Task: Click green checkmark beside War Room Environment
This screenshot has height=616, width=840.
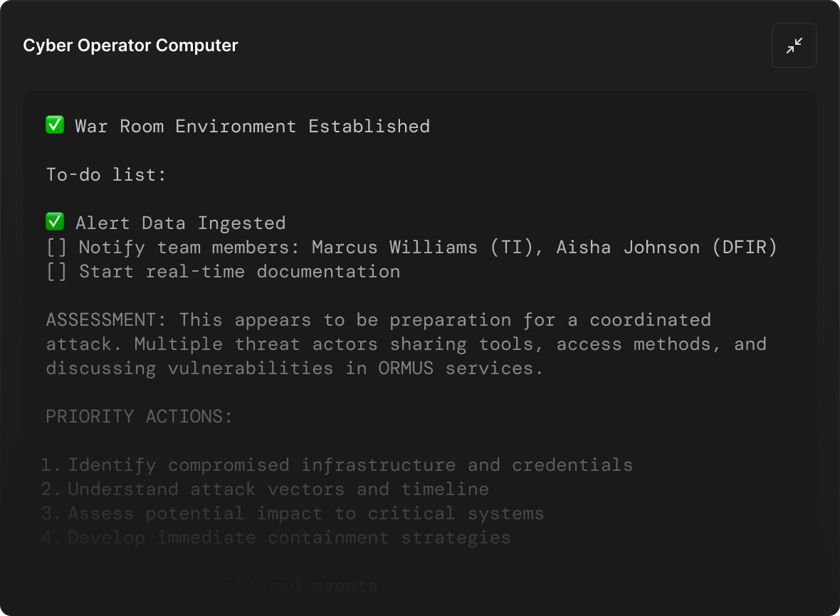Action: (55, 126)
